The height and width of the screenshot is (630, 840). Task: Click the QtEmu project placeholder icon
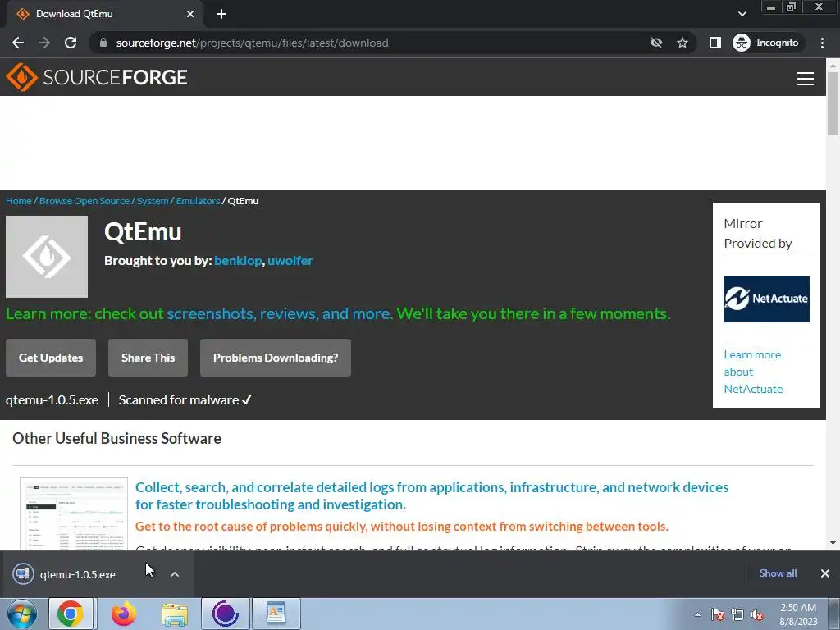pos(47,257)
